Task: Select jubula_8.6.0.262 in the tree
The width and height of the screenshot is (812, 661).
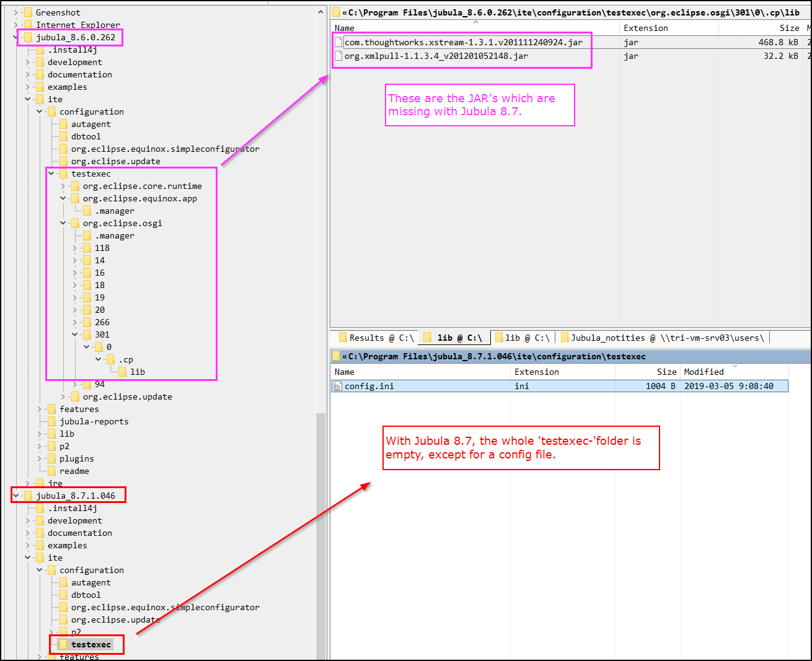Action: (76, 37)
